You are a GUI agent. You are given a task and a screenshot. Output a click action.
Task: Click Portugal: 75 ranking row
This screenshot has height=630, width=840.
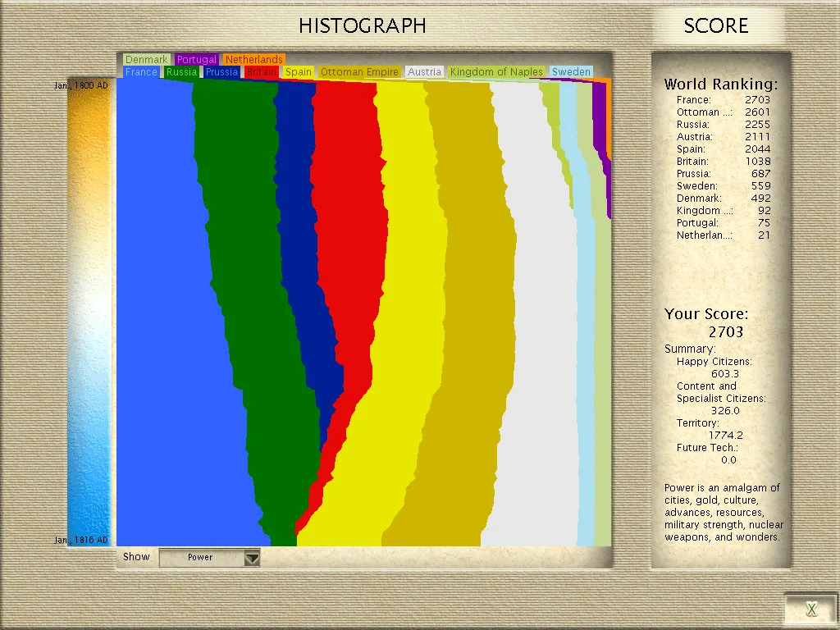[724, 223]
